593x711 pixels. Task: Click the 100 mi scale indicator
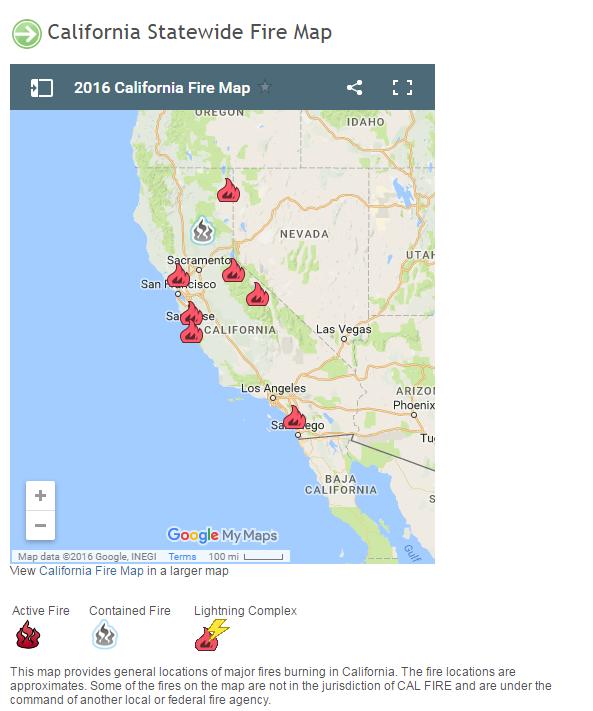pos(246,556)
